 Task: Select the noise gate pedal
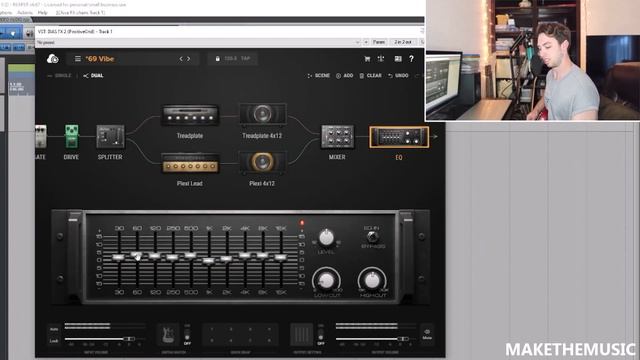[40, 136]
